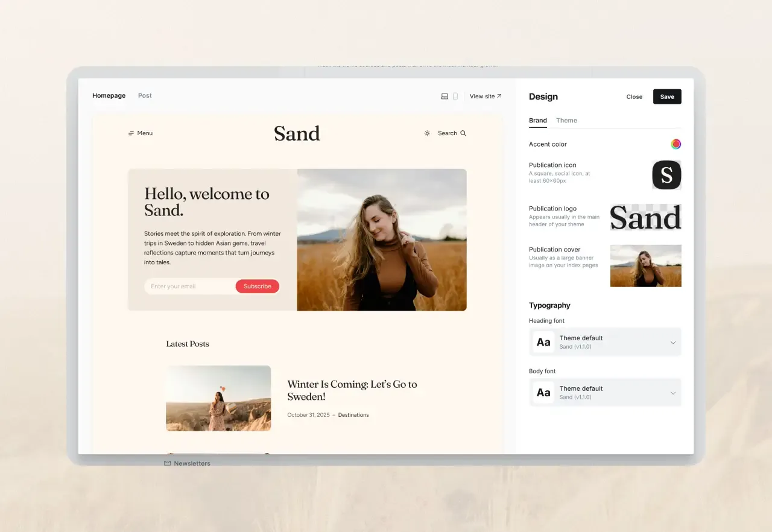Click the Newsletters envelope icon
Screen dimensions: 772x532
(x=167, y=463)
